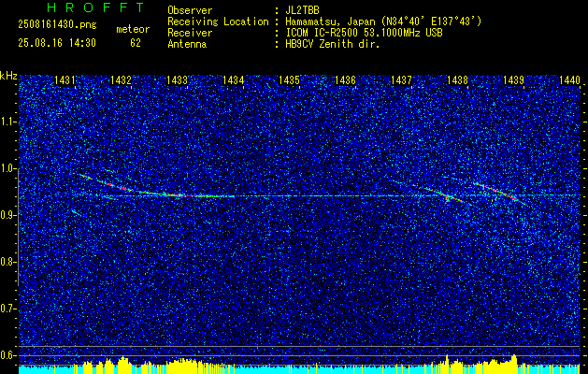Click the meteor count 62
The width and height of the screenshot is (588, 374).
point(136,43)
